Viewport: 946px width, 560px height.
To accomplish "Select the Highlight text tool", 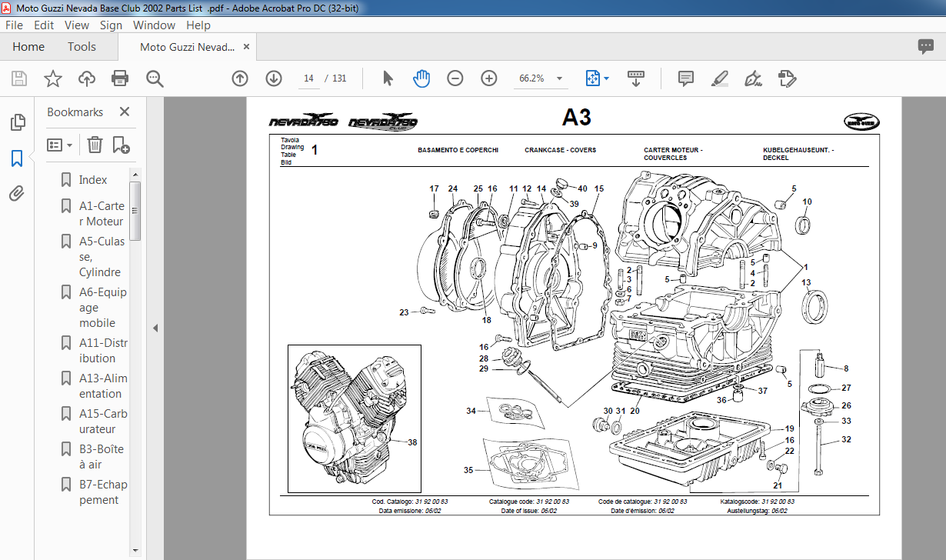I will pyautogui.click(x=719, y=78).
